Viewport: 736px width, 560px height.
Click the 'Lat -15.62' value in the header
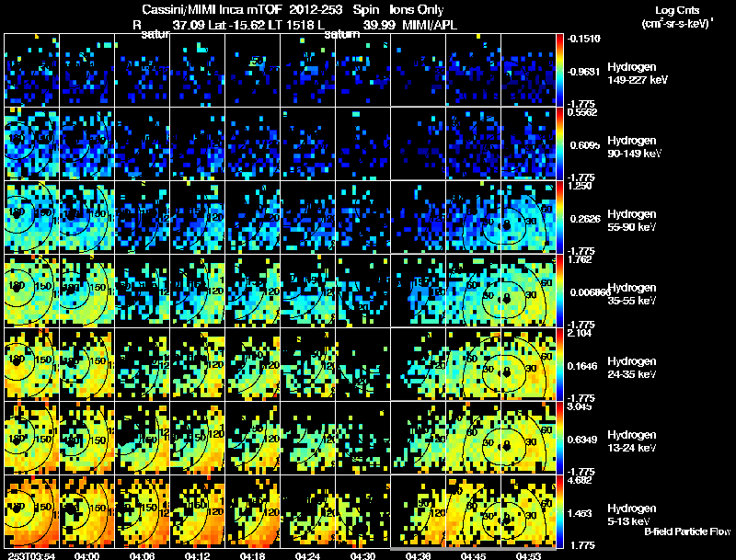238,25
